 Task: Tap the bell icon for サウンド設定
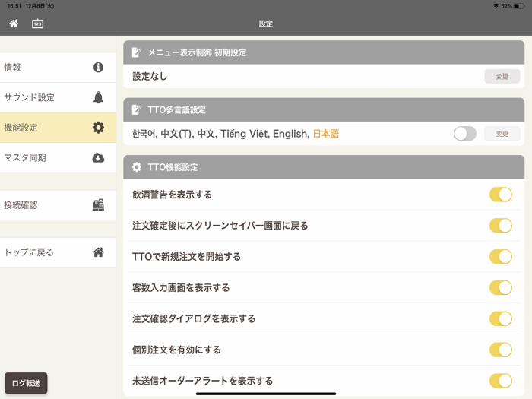tap(98, 97)
